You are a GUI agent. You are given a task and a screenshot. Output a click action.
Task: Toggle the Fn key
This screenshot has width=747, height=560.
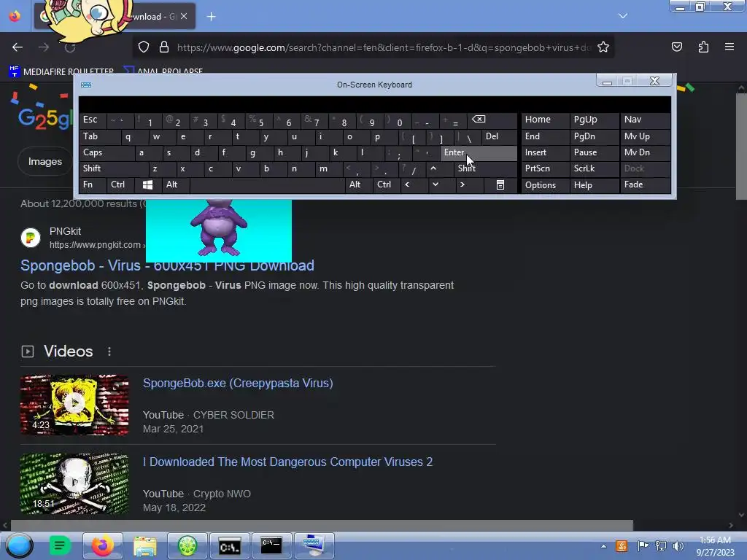click(93, 184)
